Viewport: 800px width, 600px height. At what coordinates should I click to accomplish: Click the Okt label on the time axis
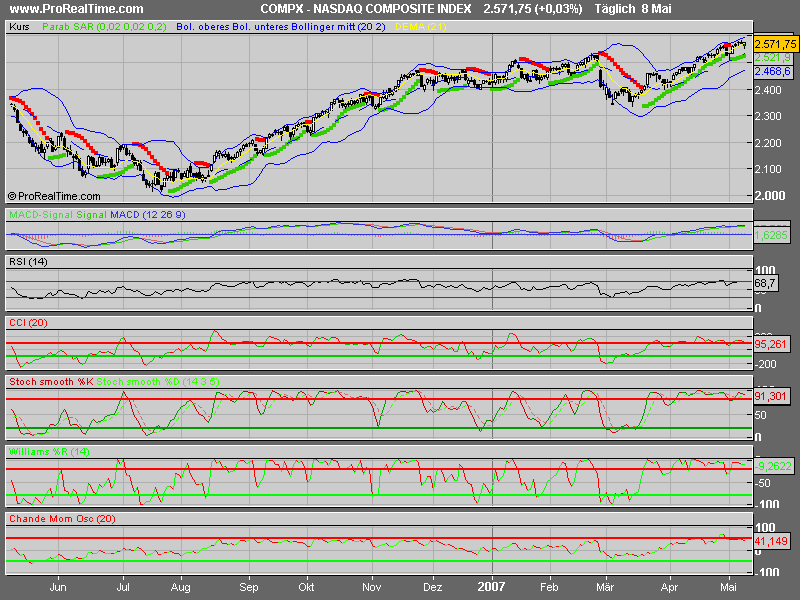point(306,587)
